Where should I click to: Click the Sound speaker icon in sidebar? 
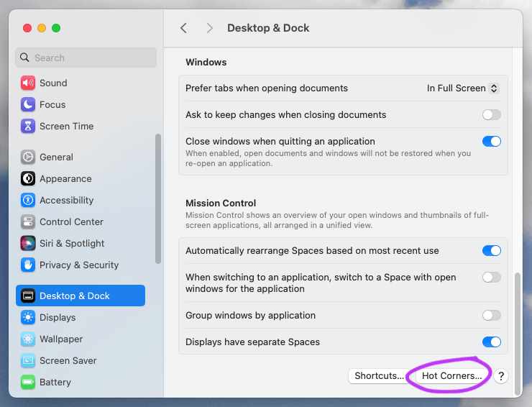point(28,83)
